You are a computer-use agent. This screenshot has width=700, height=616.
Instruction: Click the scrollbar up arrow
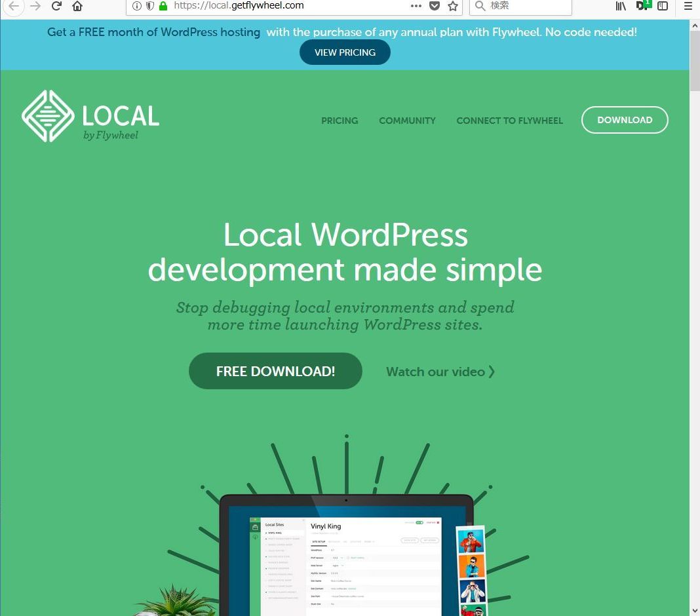695,26
